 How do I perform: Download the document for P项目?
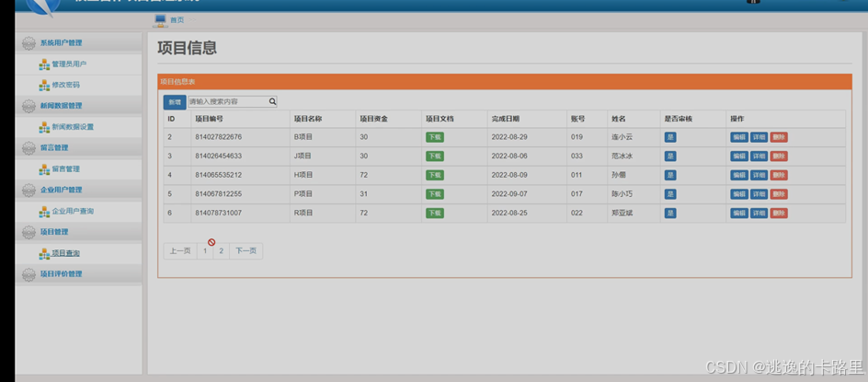coord(435,194)
